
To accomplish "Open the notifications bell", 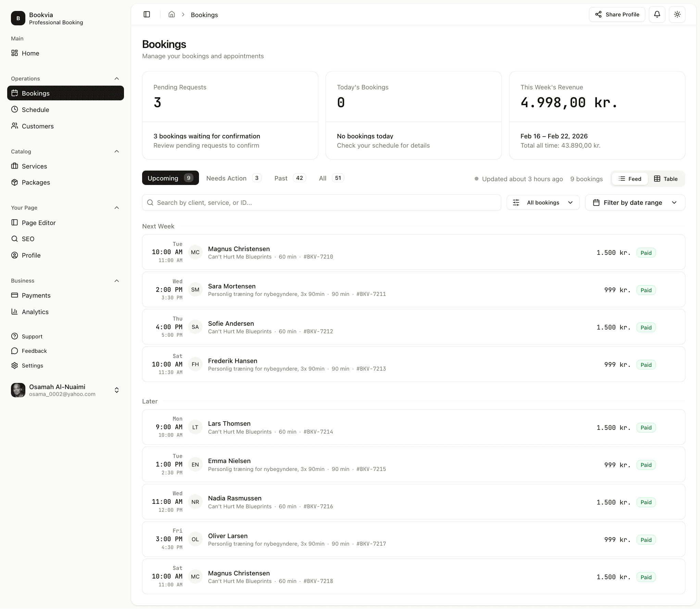I will click(x=657, y=14).
